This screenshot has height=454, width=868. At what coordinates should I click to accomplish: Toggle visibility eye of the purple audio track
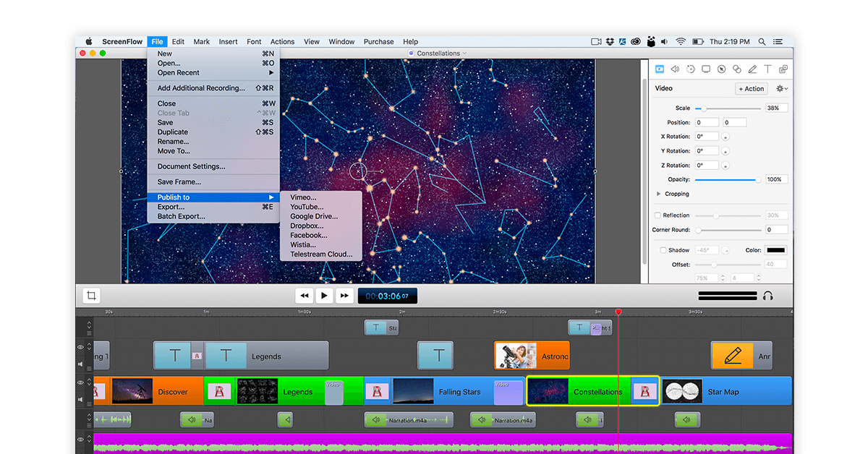pyautogui.click(x=80, y=439)
